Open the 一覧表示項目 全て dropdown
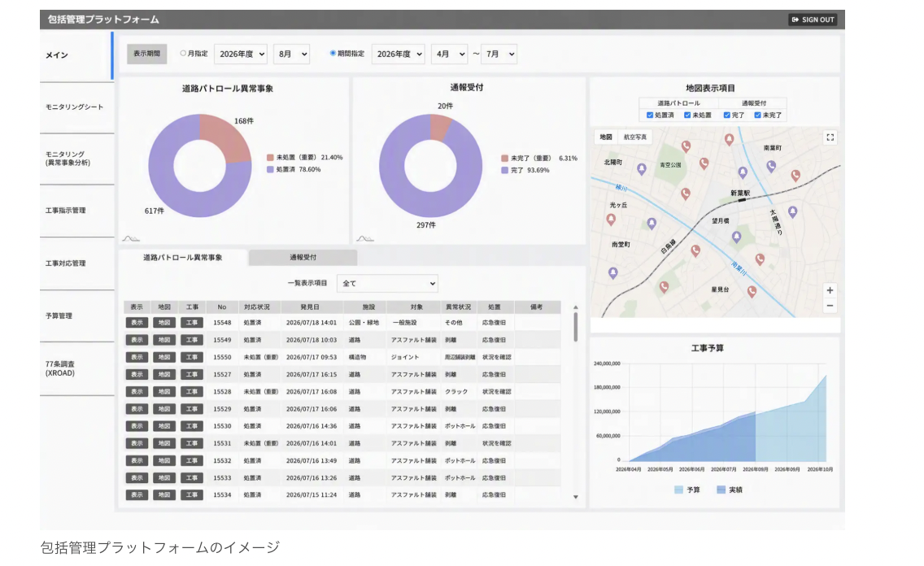 coord(387,283)
